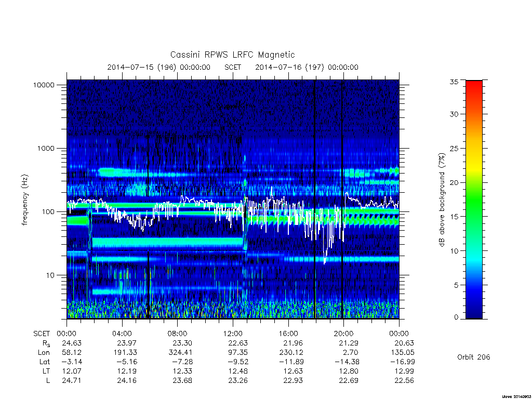Click the 'Orbit 206' label
Screen dimensions: 532x399
(x=474, y=357)
